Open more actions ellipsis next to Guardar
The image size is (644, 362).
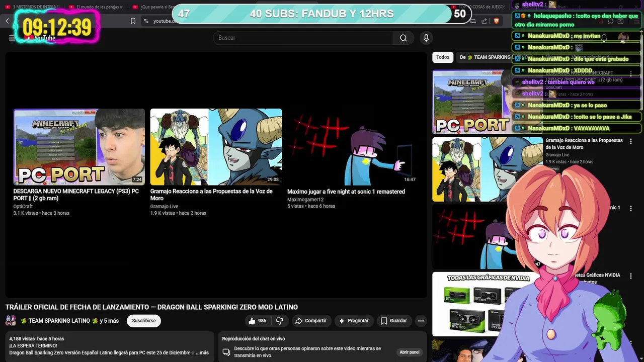[421, 321]
